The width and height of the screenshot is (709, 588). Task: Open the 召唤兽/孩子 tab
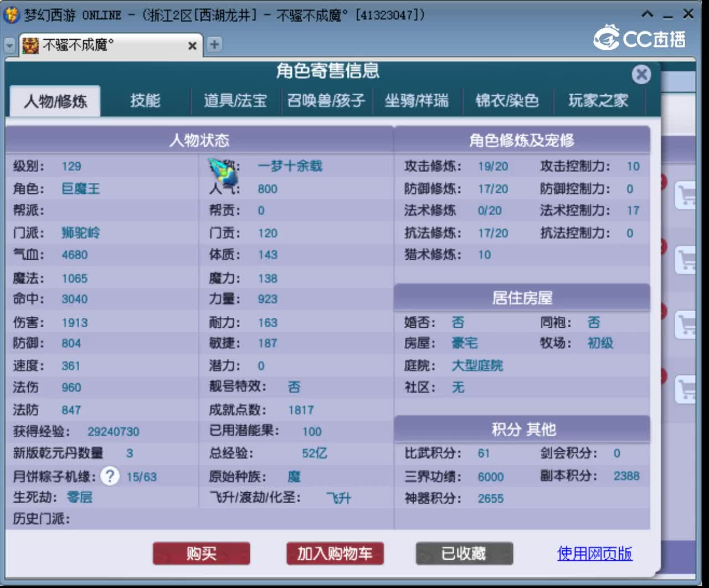(326, 101)
